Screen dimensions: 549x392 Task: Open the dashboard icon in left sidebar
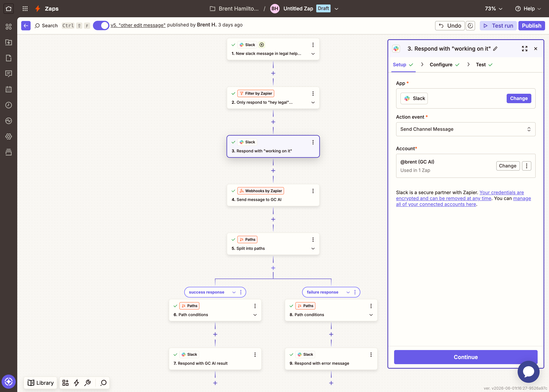click(x=8, y=26)
